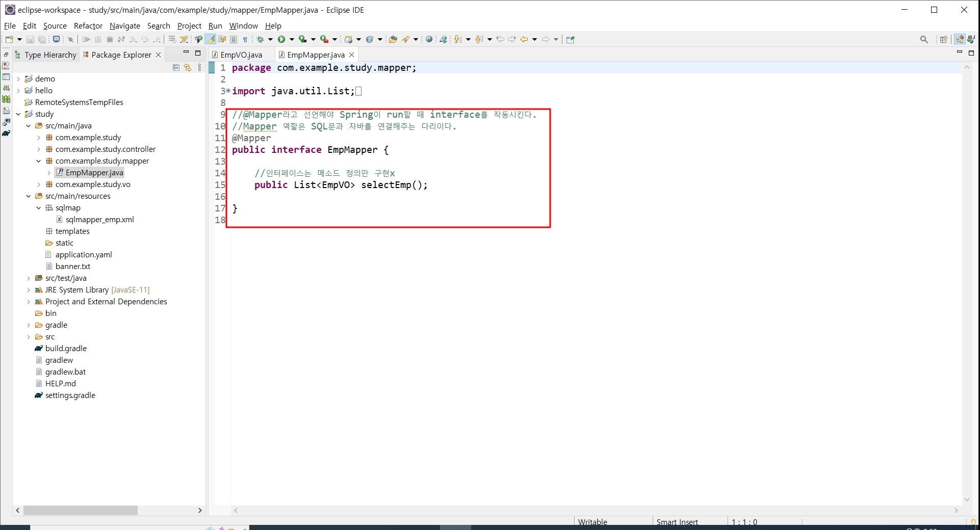Click the Open Type icon
Viewport: 980px width, 530px height.
[393, 39]
